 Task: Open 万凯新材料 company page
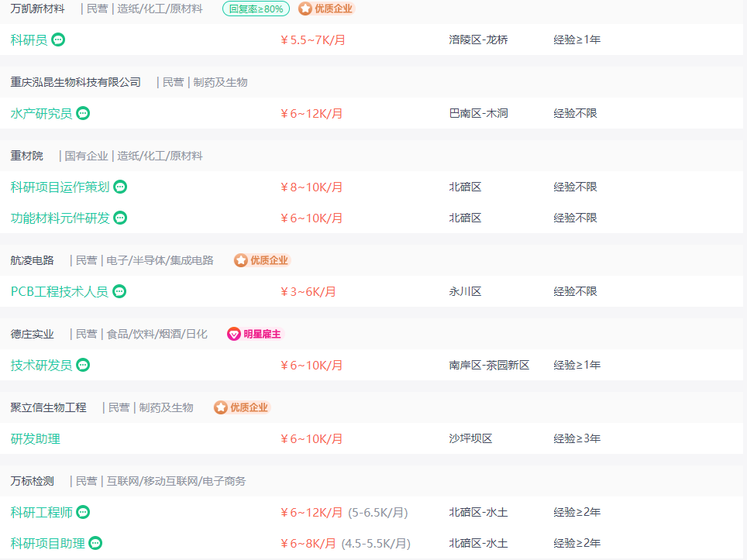point(38,9)
